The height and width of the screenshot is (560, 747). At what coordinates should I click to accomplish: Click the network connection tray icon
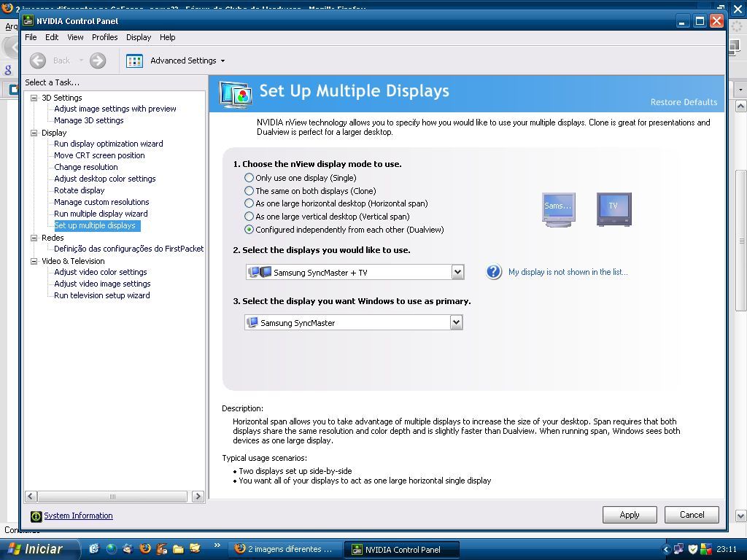(679, 550)
